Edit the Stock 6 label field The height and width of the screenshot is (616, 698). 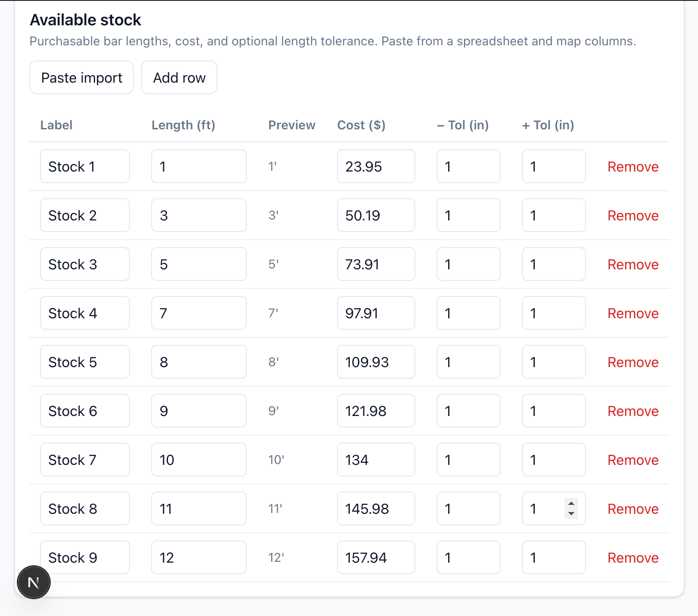click(x=85, y=411)
